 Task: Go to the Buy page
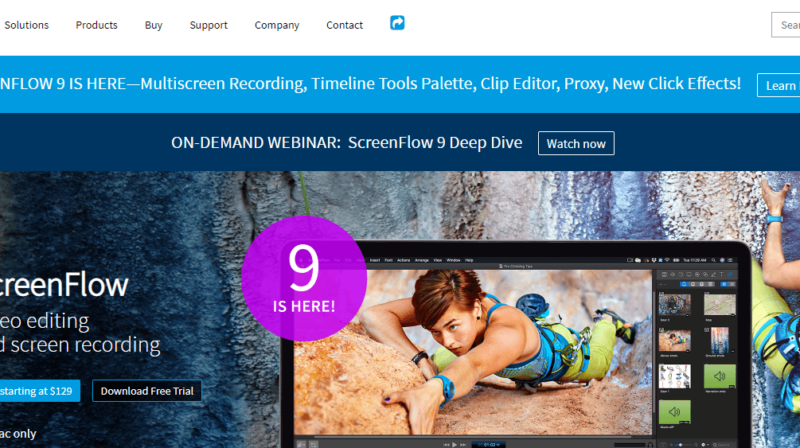153,25
